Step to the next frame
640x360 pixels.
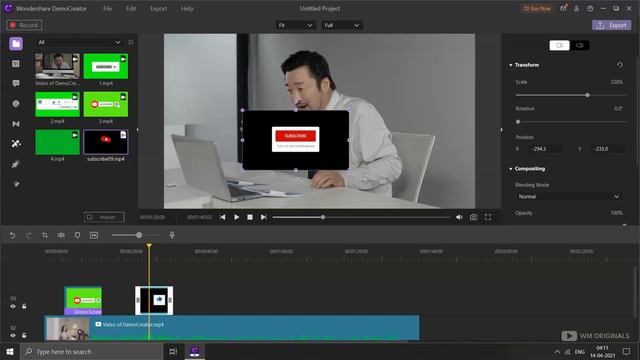click(264, 218)
